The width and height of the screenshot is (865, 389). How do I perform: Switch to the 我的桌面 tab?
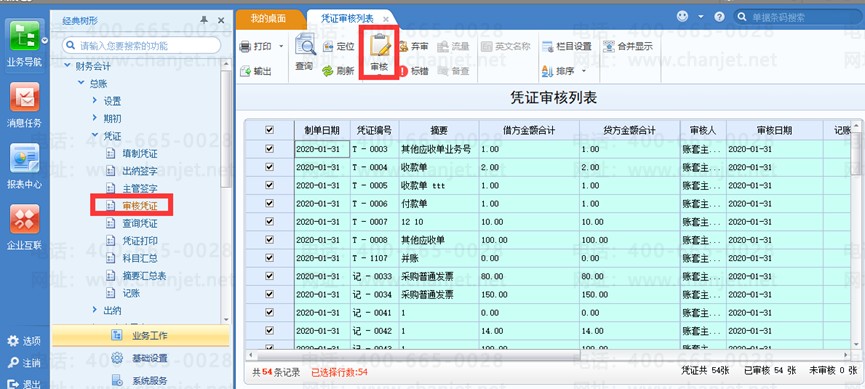point(268,19)
